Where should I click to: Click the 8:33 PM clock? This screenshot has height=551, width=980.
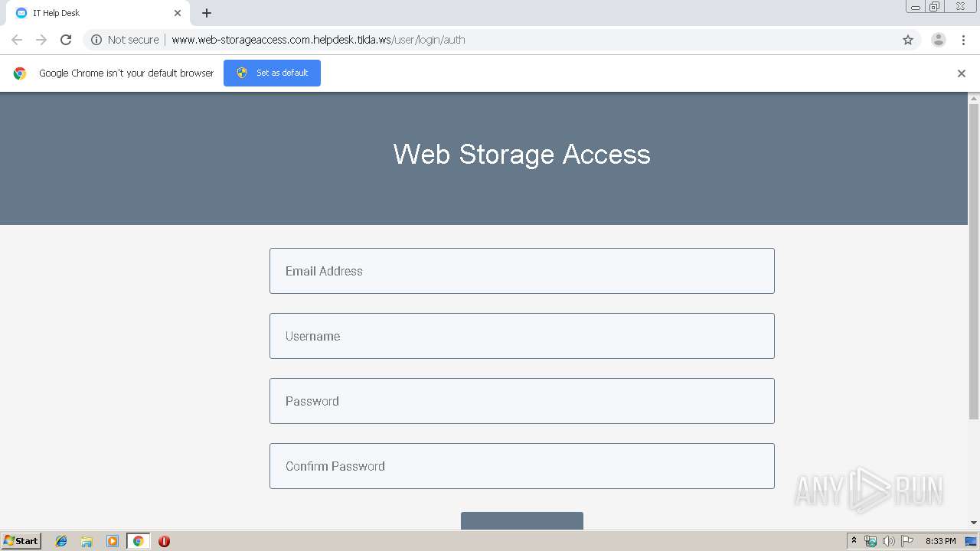tap(940, 541)
